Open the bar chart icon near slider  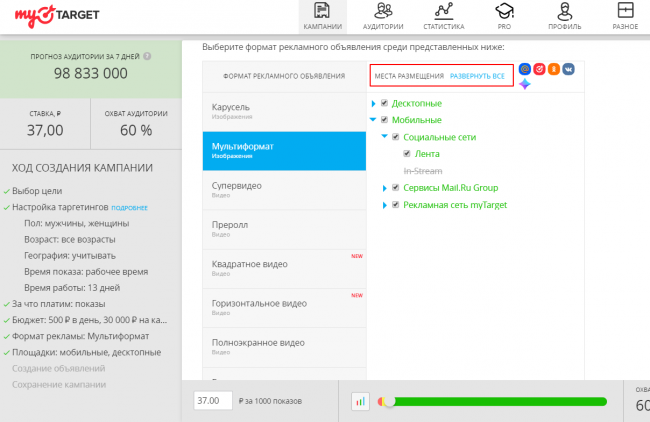tap(360, 401)
